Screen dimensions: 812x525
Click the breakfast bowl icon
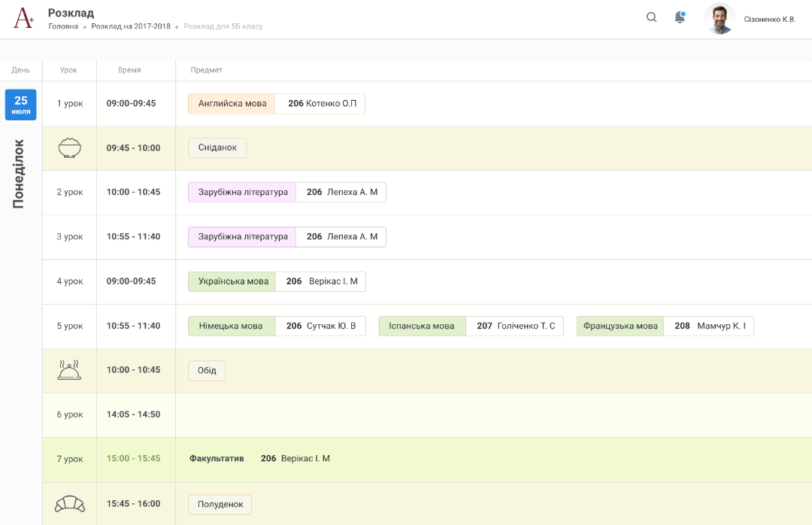coord(69,148)
